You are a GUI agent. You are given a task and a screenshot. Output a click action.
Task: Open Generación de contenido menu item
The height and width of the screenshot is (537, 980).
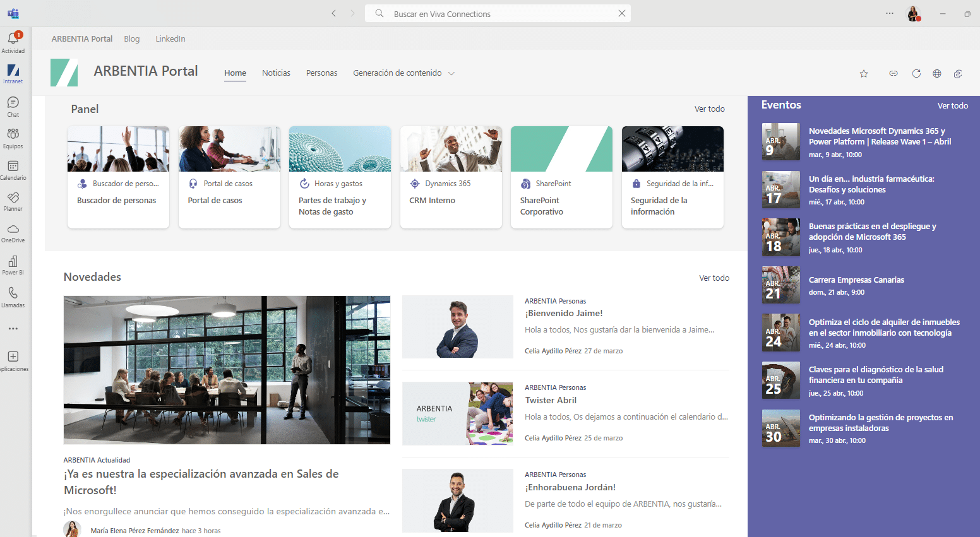397,73
